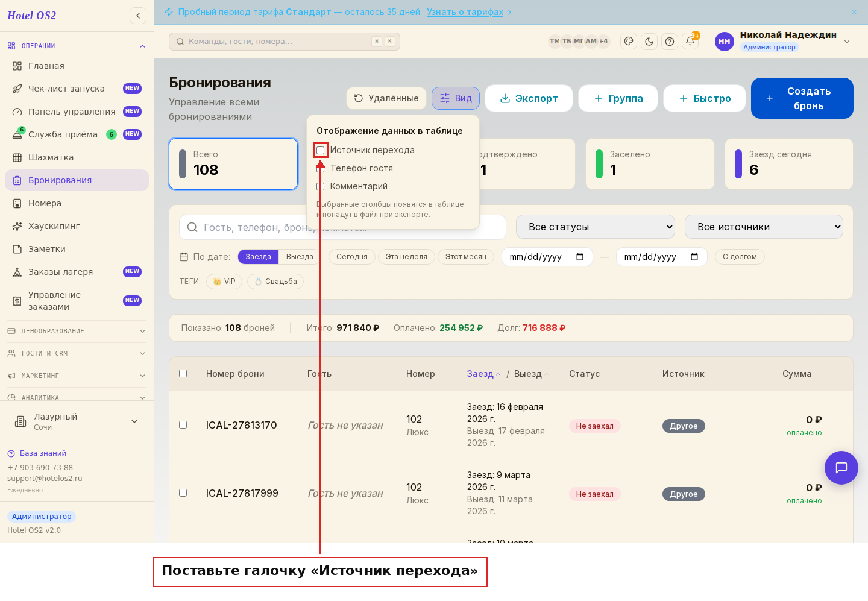Click the Вид view options button
The width and height of the screenshot is (868, 601).
[456, 98]
